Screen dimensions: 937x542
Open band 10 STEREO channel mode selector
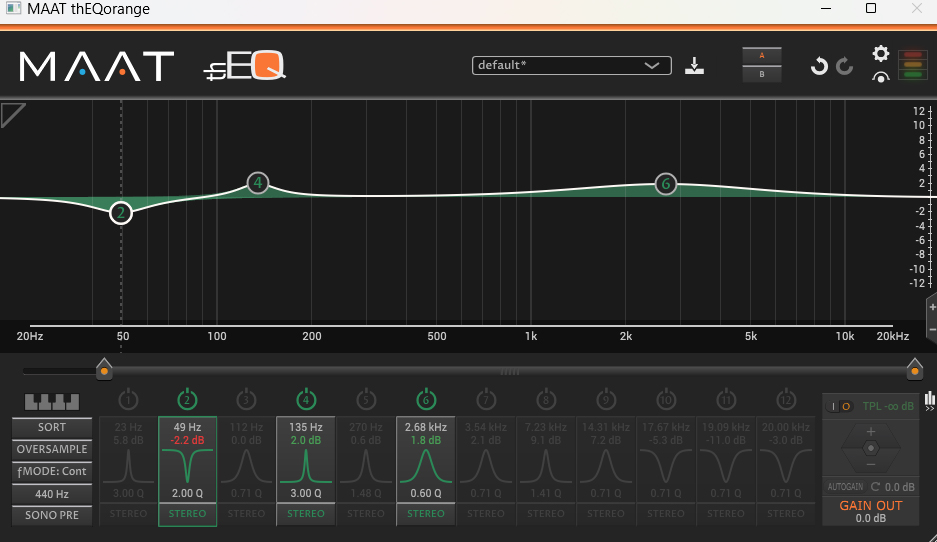pyautogui.click(x=666, y=514)
